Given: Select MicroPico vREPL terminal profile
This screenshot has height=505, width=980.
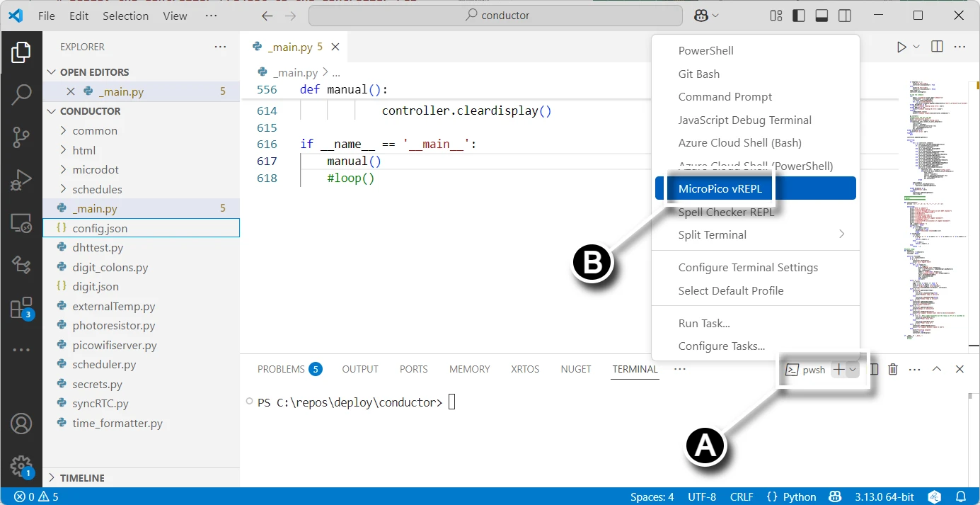Looking at the screenshot, I should point(756,188).
